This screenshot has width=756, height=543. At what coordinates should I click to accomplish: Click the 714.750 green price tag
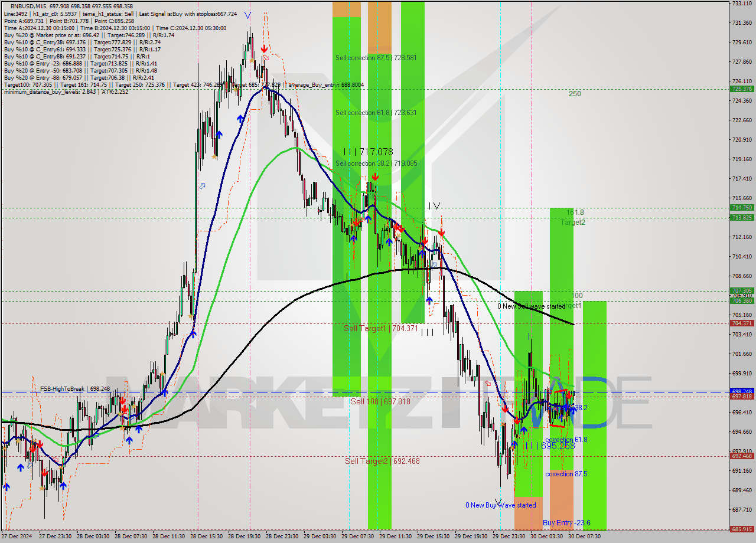click(742, 208)
